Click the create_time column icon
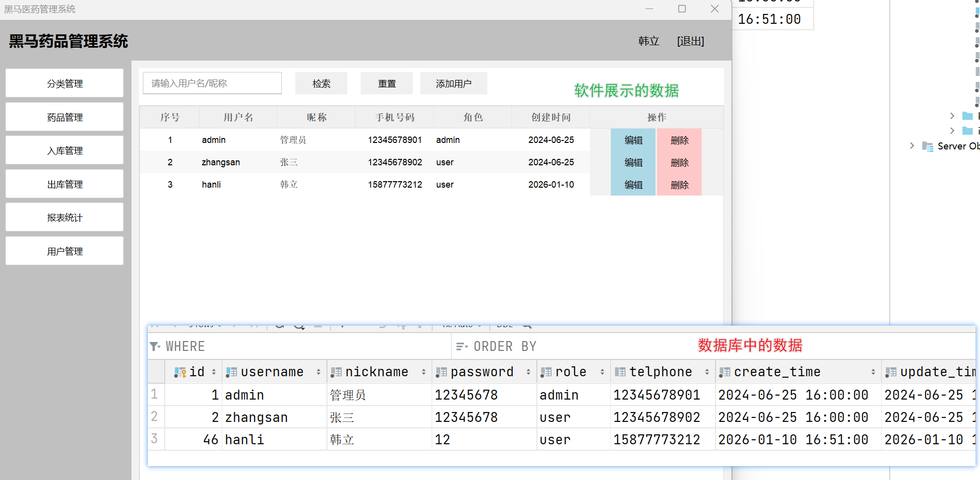The image size is (980, 480). pos(724,372)
